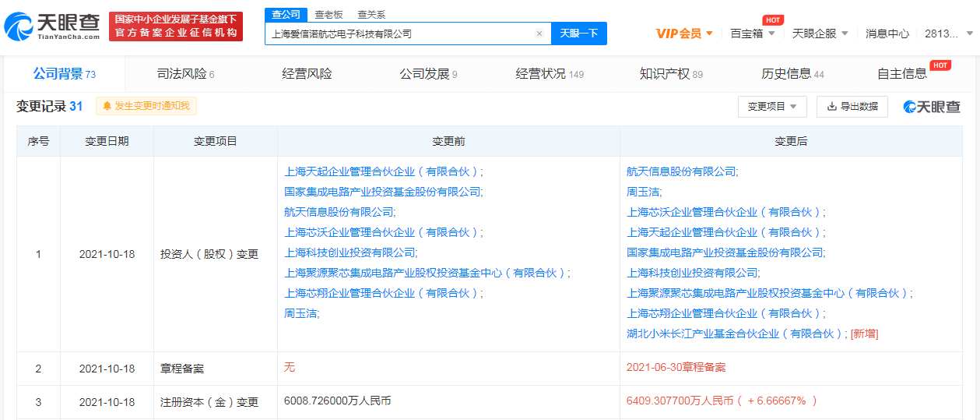Screen dimensions: 980x420
Task: Click the HOT badge above 百宝箱
Action: 772,19
